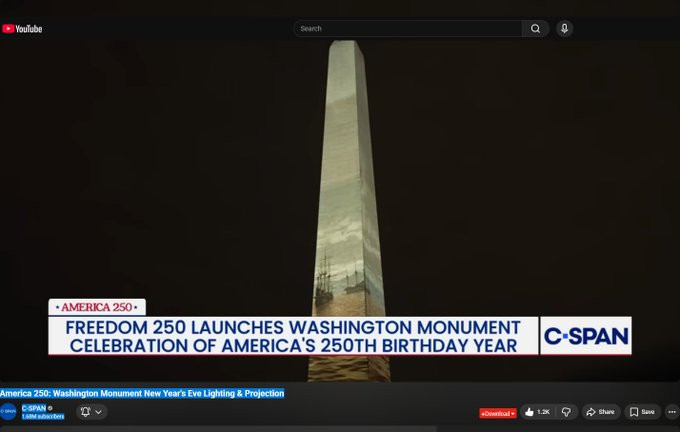Click the verified badge beside C-SPAN
The image size is (680, 432).
pyautogui.click(x=50, y=408)
